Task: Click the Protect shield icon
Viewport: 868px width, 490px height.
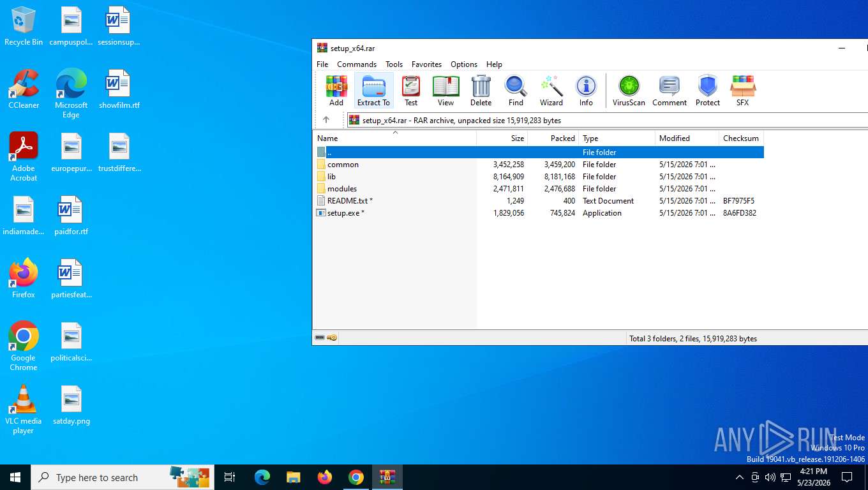Action: click(x=708, y=91)
